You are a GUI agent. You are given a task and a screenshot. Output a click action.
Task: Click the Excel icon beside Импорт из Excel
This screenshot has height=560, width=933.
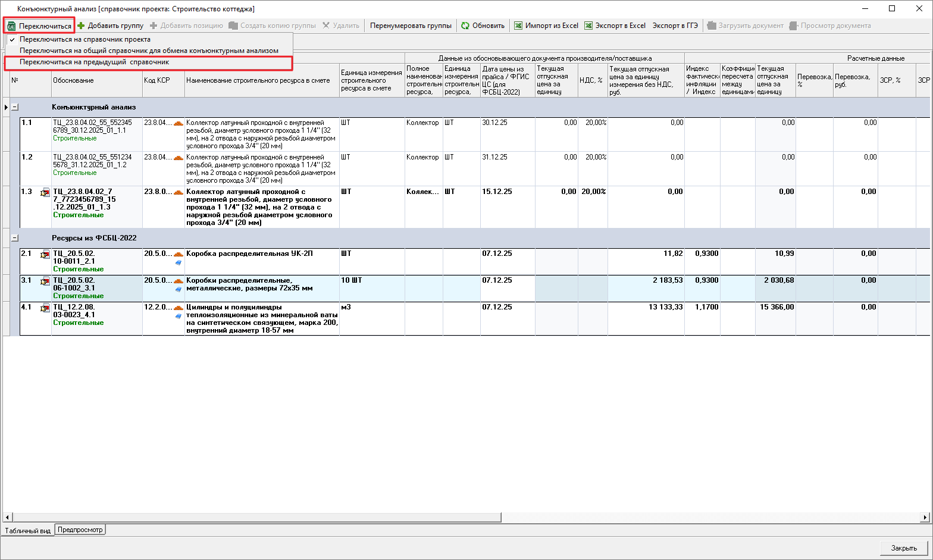[x=518, y=26]
